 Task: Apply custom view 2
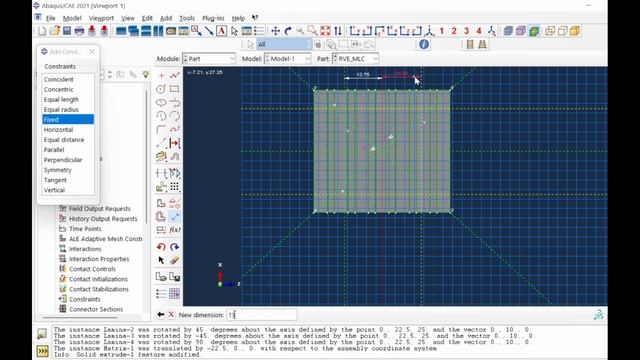coord(454,31)
